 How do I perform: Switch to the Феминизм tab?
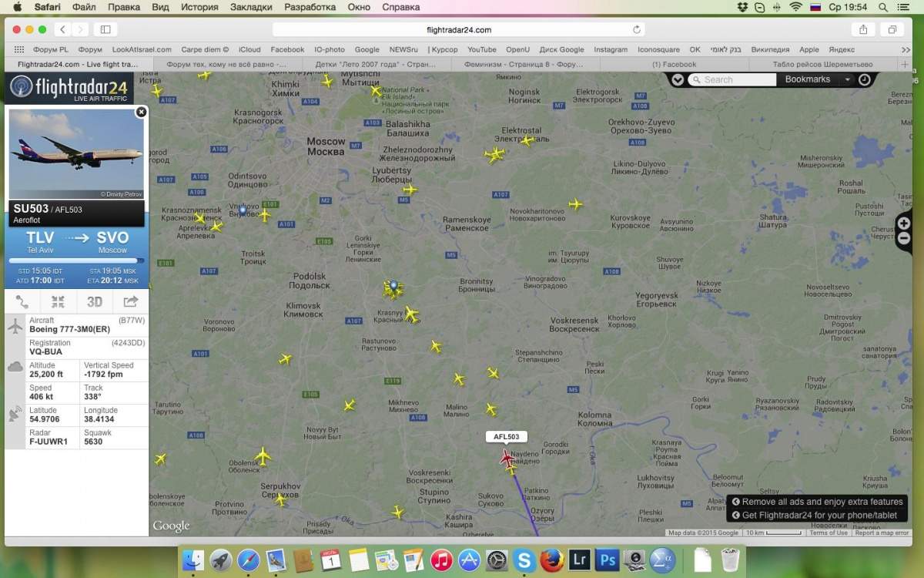[524, 65]
